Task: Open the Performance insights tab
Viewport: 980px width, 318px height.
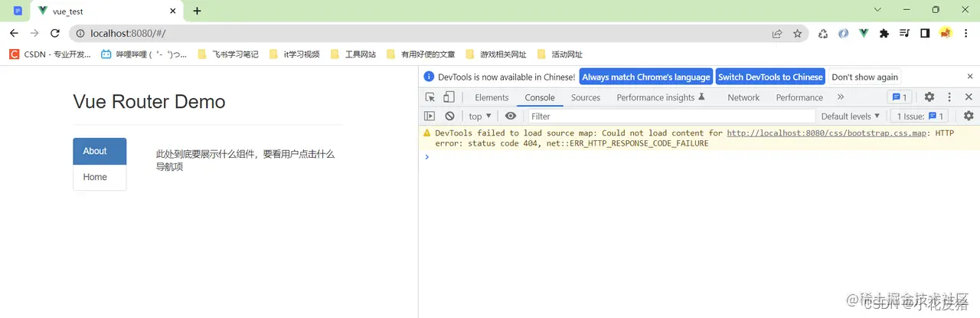Action: pos(661,97)
